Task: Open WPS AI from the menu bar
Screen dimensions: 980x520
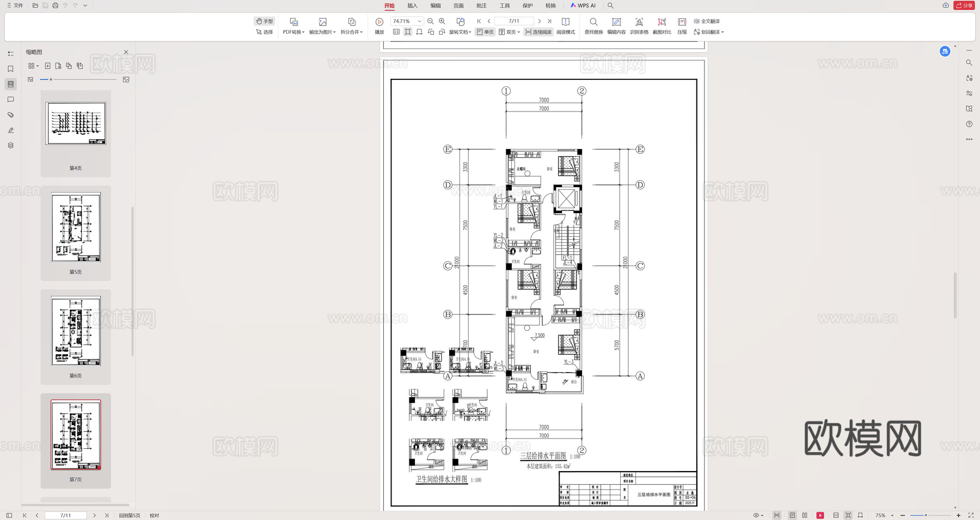Action: (583, 5)
